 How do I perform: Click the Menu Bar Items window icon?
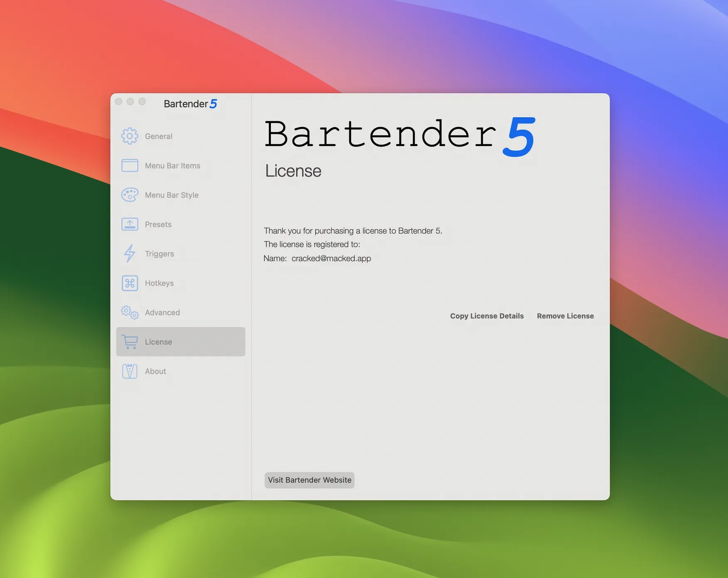coord(130,165)
